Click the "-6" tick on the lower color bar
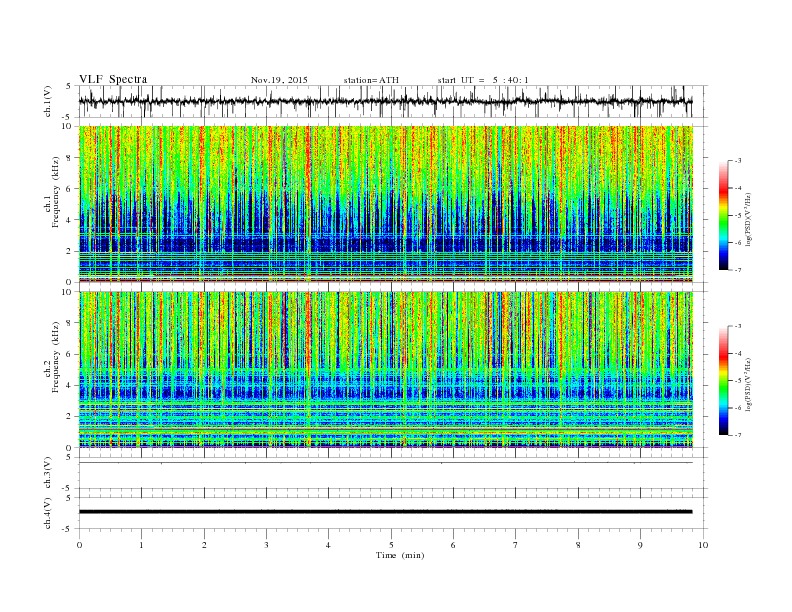The image size is (792, 612). click(x=738, y=408)
